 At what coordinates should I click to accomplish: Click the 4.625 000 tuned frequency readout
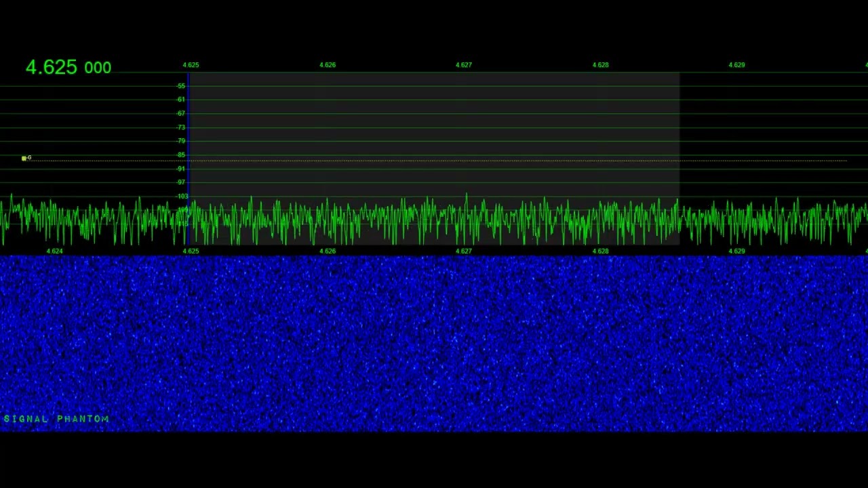pos(68,67)
